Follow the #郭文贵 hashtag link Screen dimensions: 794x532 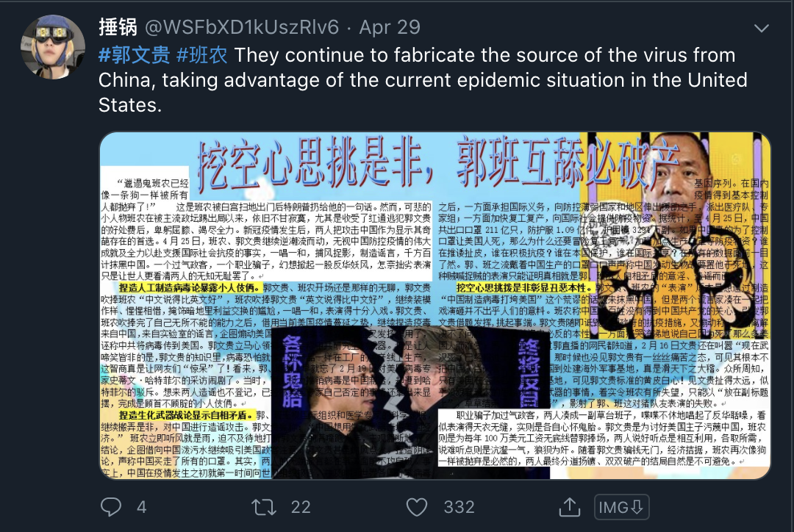[135, 55]
